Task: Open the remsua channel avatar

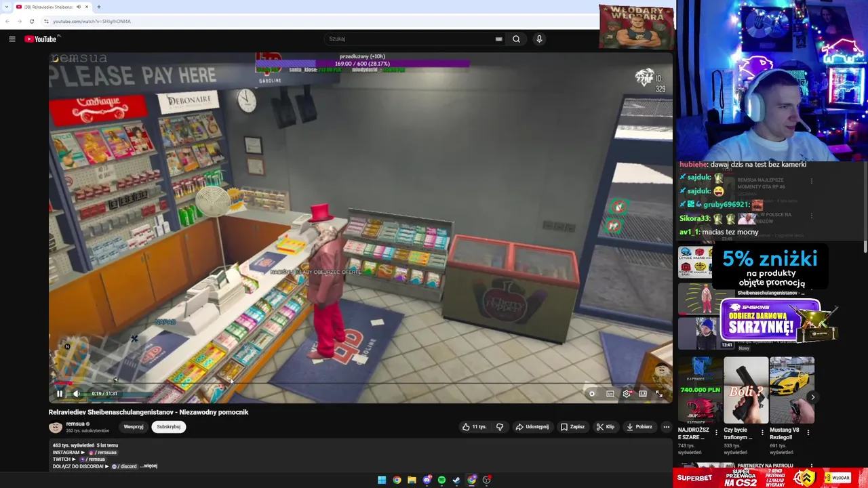Action: (x=56, y=427)
